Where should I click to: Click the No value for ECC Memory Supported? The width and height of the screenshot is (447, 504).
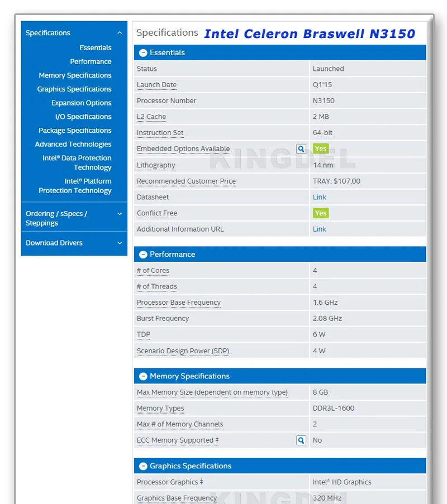[318, 440]
